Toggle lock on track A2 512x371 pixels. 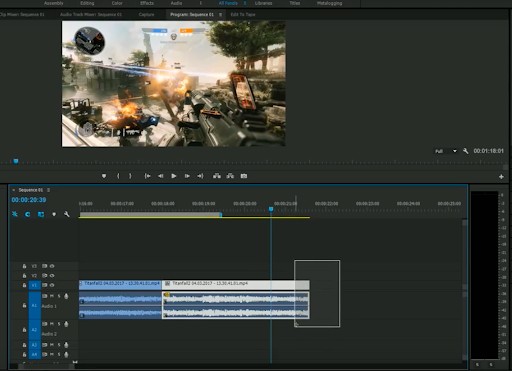click(24, 330)
